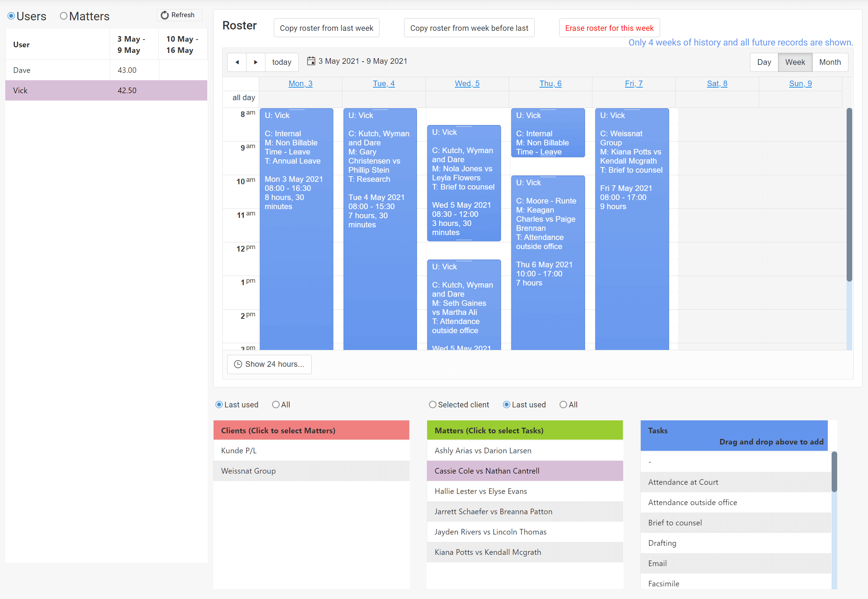
Task: Select the Selected client radio option
Action: pyautogui.click(x=432, y=405)
